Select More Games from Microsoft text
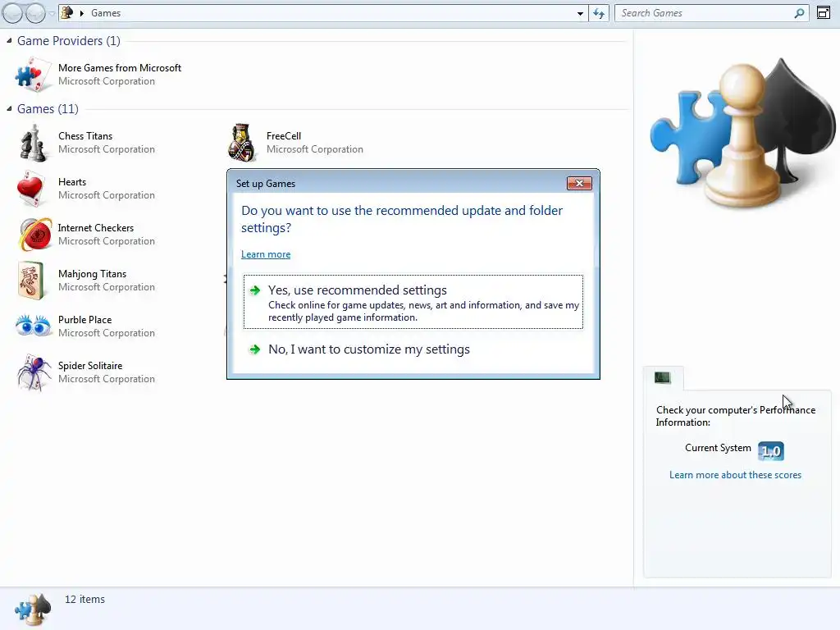This screenshot has width=840, height=630. click(120, 68)
